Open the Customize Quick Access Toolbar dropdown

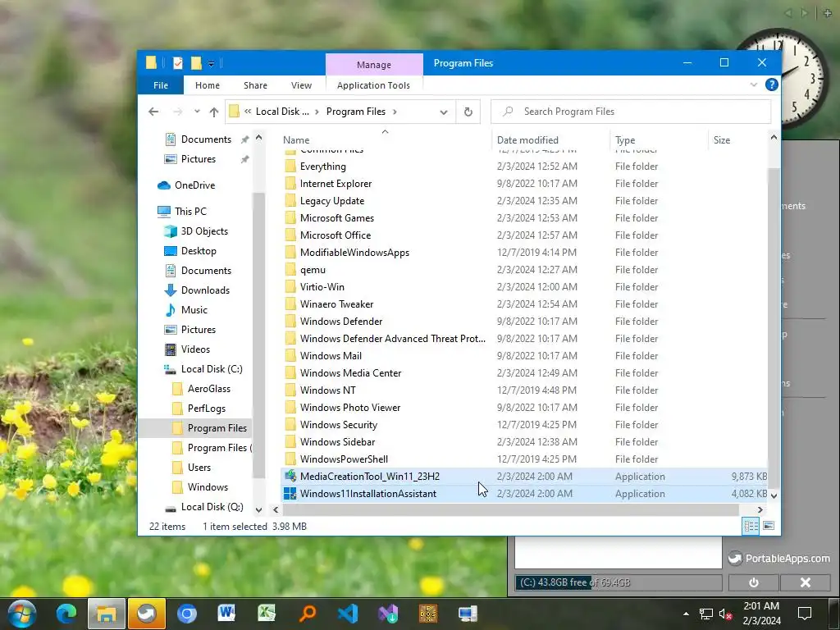[x=211, y=64]
